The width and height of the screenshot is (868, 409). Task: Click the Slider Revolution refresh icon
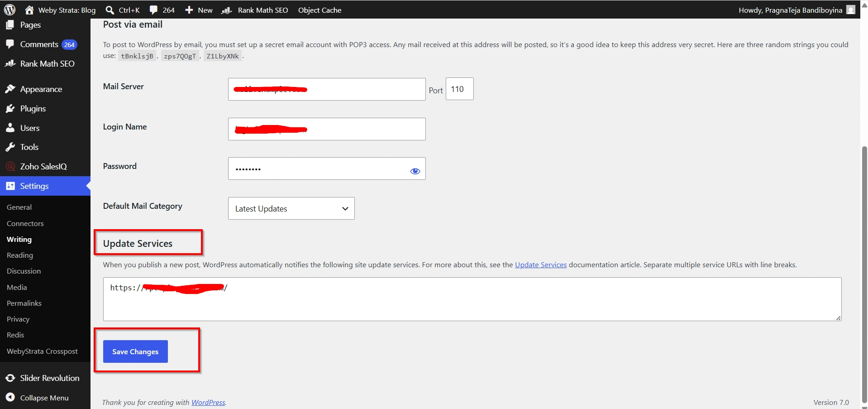tap(10, 378)
